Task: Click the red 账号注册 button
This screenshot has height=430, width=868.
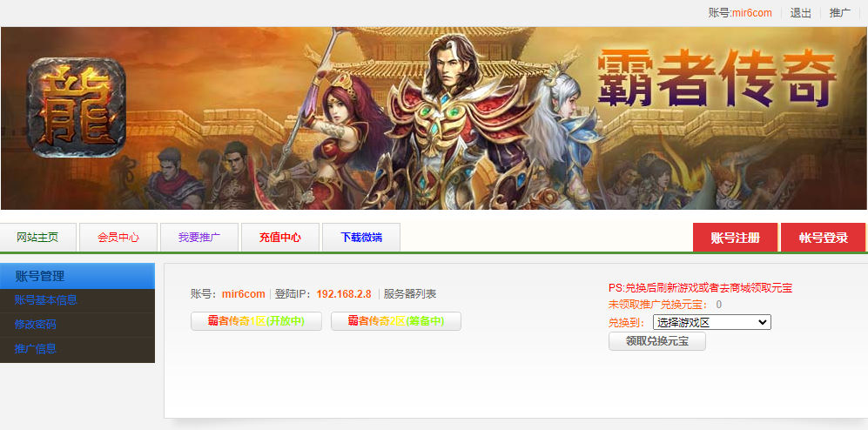Action: coord(735,238)
